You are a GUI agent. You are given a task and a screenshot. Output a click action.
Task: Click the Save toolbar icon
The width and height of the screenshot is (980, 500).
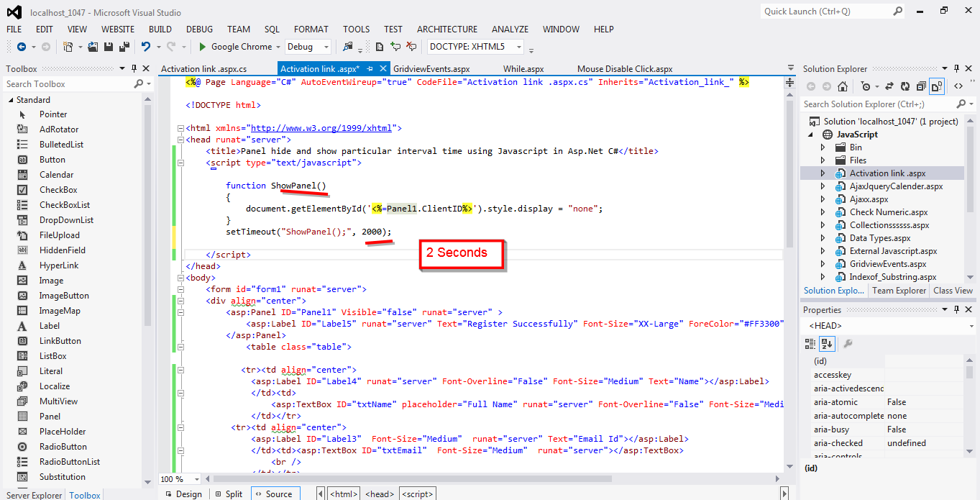[x=109, y=47]
